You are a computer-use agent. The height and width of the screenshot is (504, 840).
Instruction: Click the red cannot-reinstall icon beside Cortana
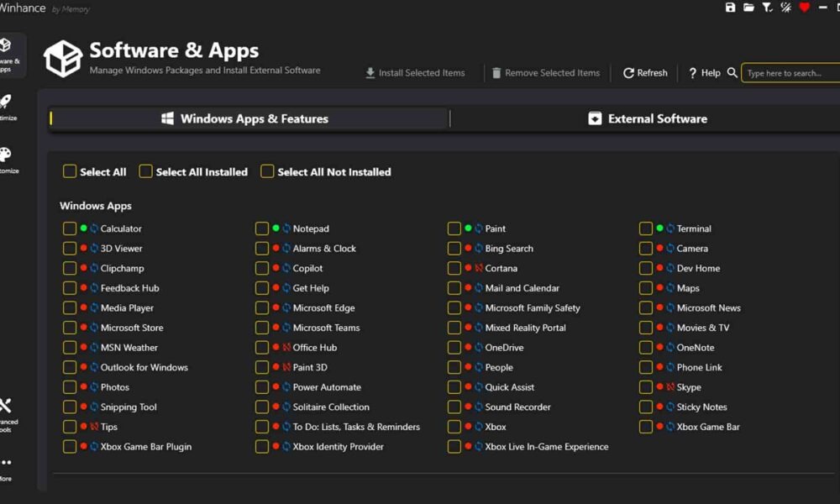coord(479,268)
